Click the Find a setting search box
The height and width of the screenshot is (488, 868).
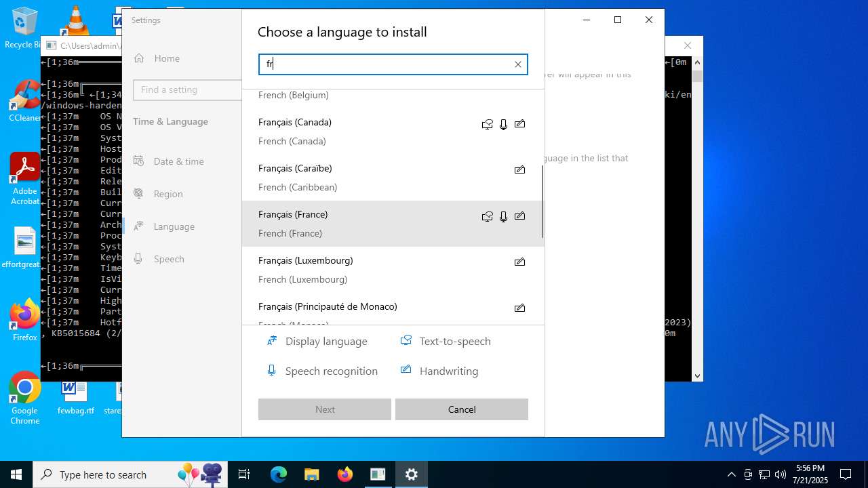[187, 89]
